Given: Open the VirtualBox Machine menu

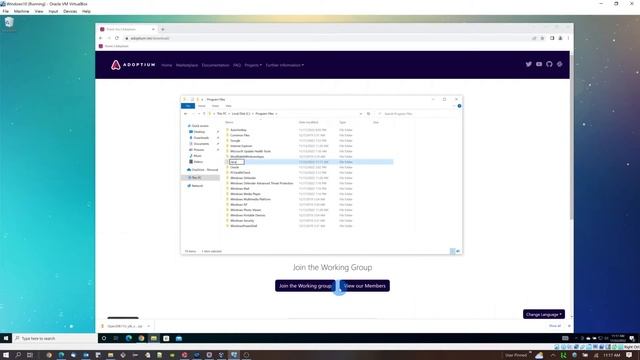Looking at the screenshot, I should point(21,11).
